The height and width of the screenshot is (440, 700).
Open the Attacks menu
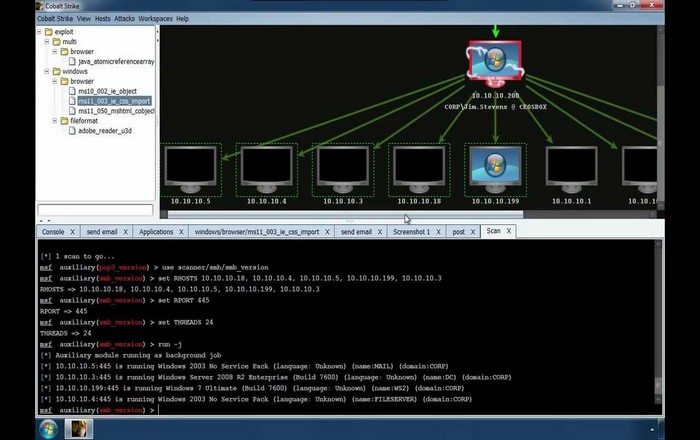(125, 19)
